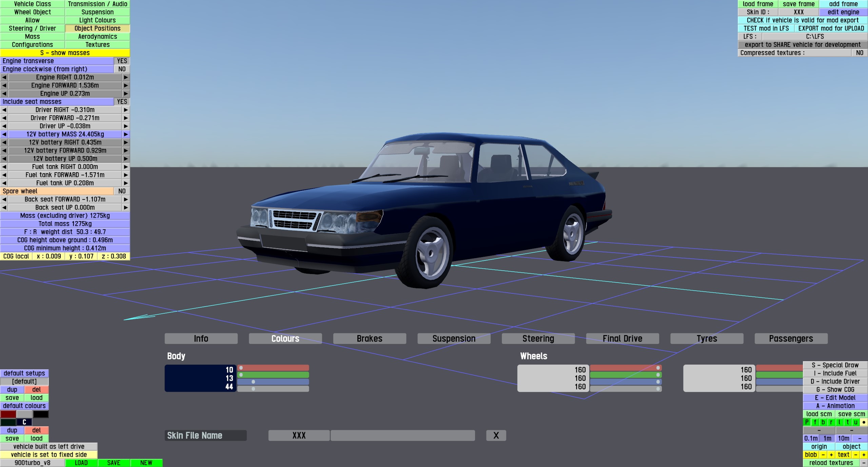Viewport: 868px width, 467px height.
Task: Click EXPORT mod for UPLOAD
Action: pos(831,28)
